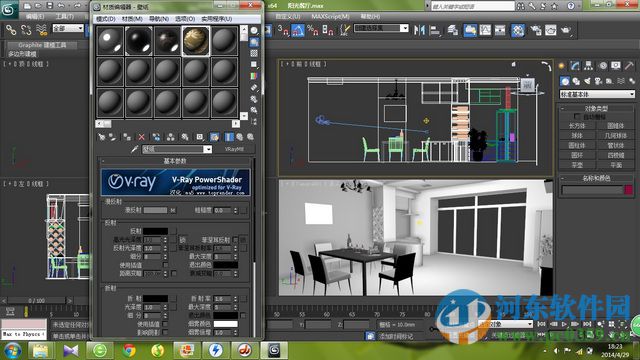
Task: Open Render Setup from main toolbar
Action: (x=536, y=30)
